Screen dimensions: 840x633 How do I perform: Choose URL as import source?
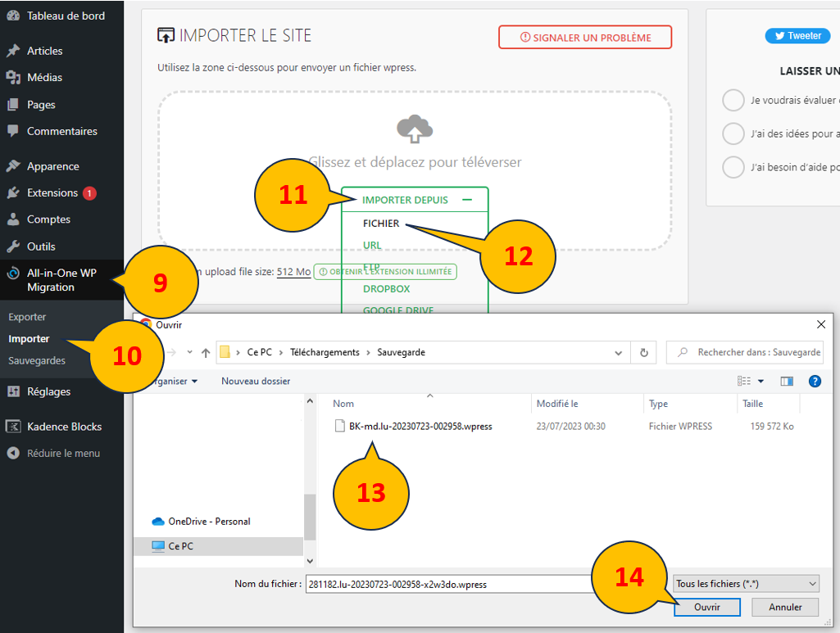tap(372, 245)
